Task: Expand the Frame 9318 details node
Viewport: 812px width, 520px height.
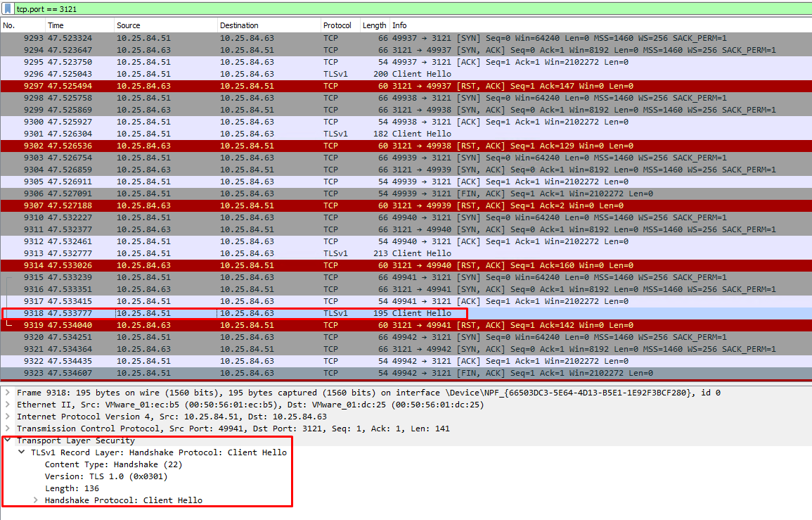Action: [x=8, y=393]
